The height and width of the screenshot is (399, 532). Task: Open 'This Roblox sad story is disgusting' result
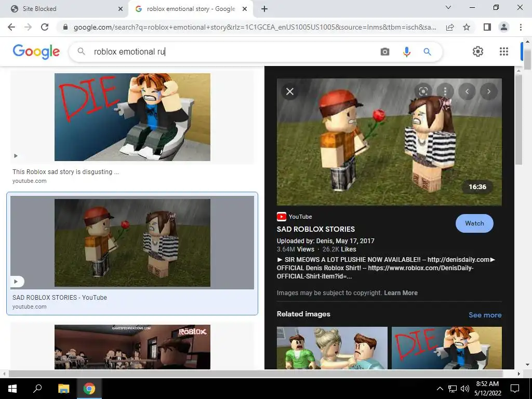[65, 171]
